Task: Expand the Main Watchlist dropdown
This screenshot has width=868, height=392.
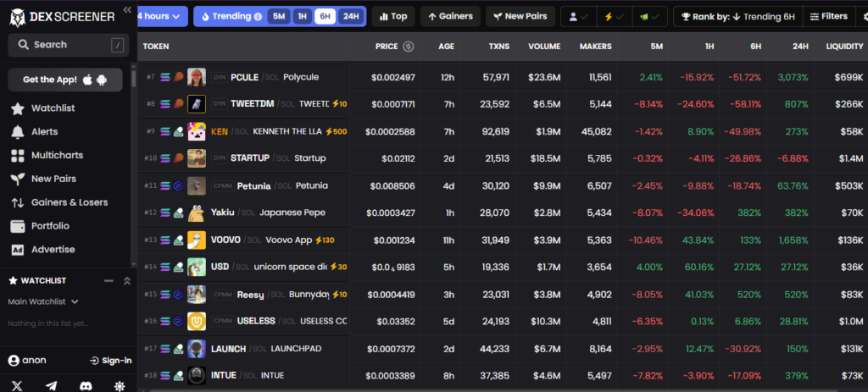Action: click(43, 301)
